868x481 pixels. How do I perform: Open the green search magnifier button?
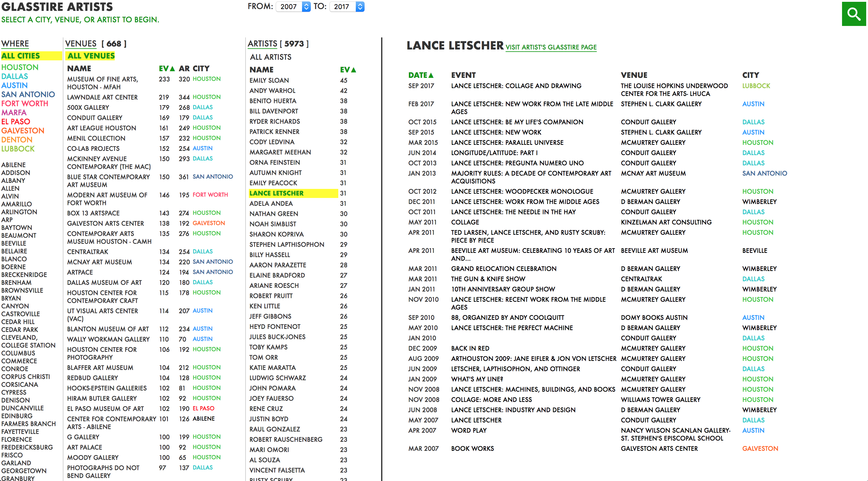click(x=854, y=14)
